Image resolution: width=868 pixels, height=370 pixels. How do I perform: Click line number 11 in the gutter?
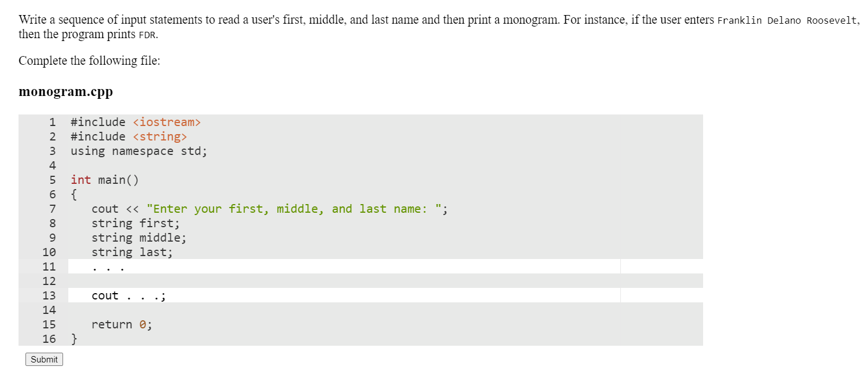[x=49, y=267]
